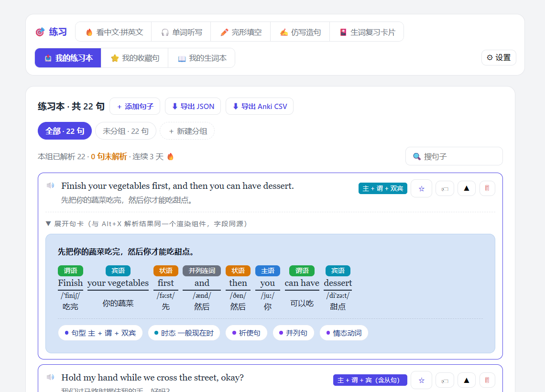
Task: Click the 句型 主 + 谓 + 双宾 chip
Action: pyautogui.click(x=100, y=333)
